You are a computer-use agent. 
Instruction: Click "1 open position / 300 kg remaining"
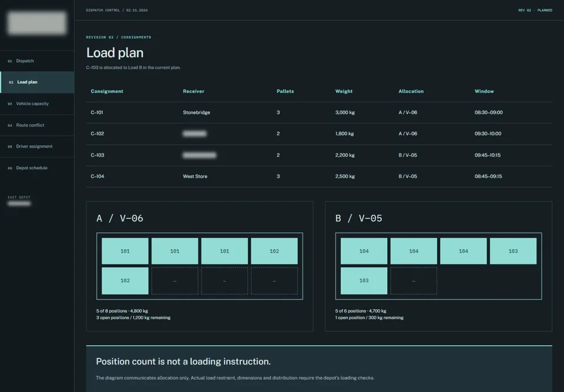[370, 318]
